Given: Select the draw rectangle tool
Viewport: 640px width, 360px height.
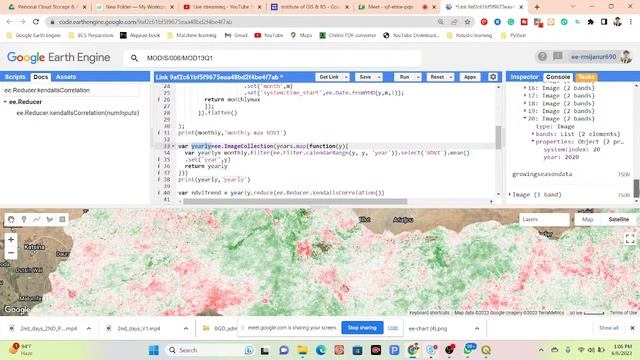Looking at the screenshot, I should pos(62,220).
